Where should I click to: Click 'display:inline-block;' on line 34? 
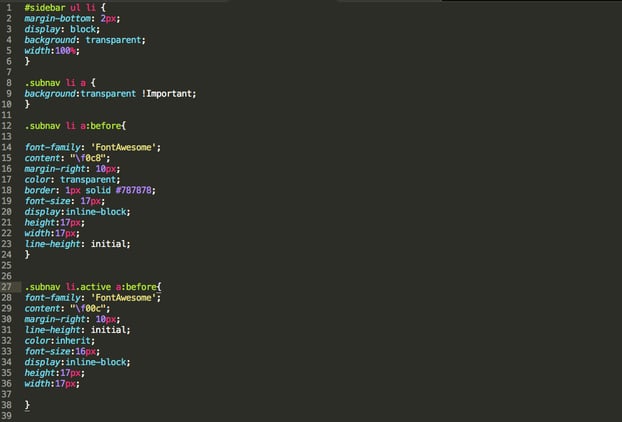[77, 362]
